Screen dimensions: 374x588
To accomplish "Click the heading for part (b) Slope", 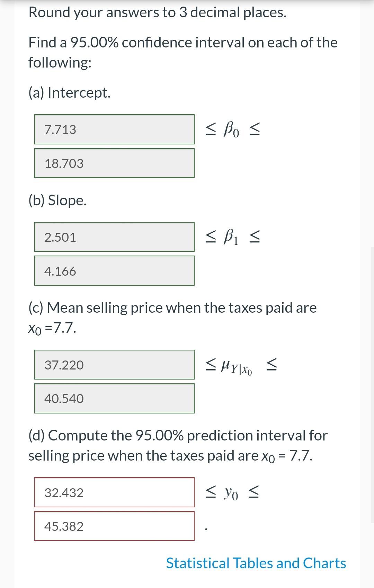I will point(57,199).
